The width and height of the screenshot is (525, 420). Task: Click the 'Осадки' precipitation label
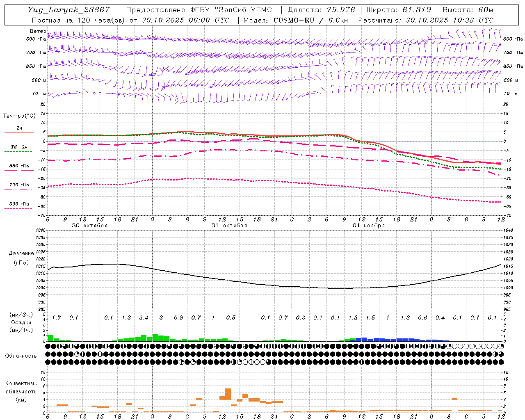[21, 322]
